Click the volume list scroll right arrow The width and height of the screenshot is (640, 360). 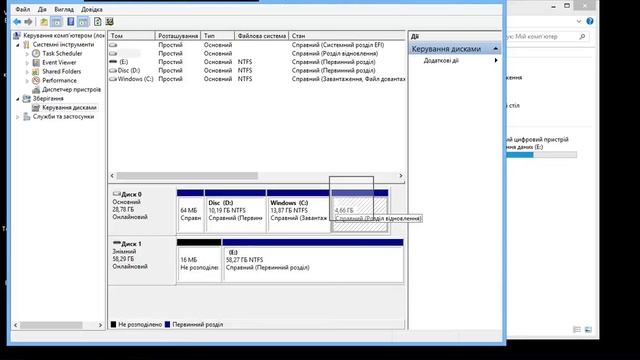click(x=400, y=176)
